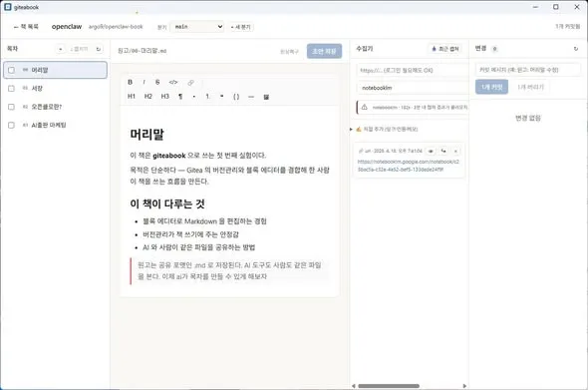Insert a blockquote with the quote icon
588x390 pixels.
[x=221, y=97]
